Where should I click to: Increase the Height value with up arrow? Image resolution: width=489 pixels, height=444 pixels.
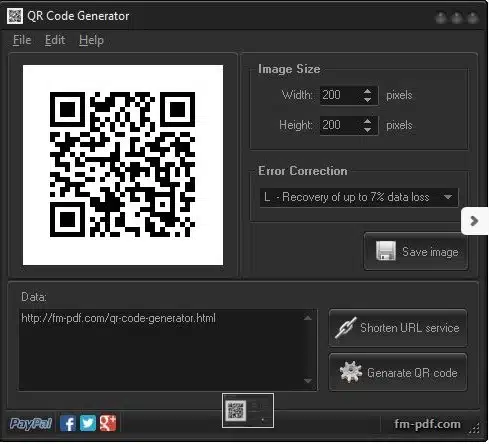click(x=367, y=121)
